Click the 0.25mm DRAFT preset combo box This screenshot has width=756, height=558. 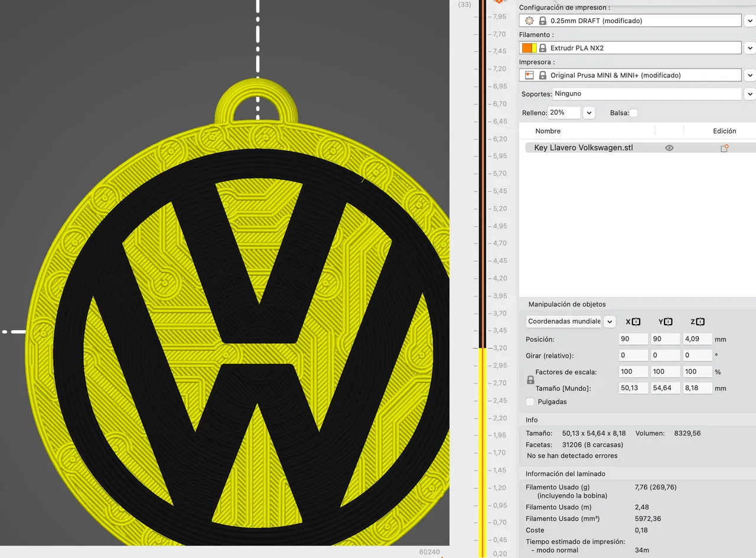pyautogui.click(x=630, y=21)
